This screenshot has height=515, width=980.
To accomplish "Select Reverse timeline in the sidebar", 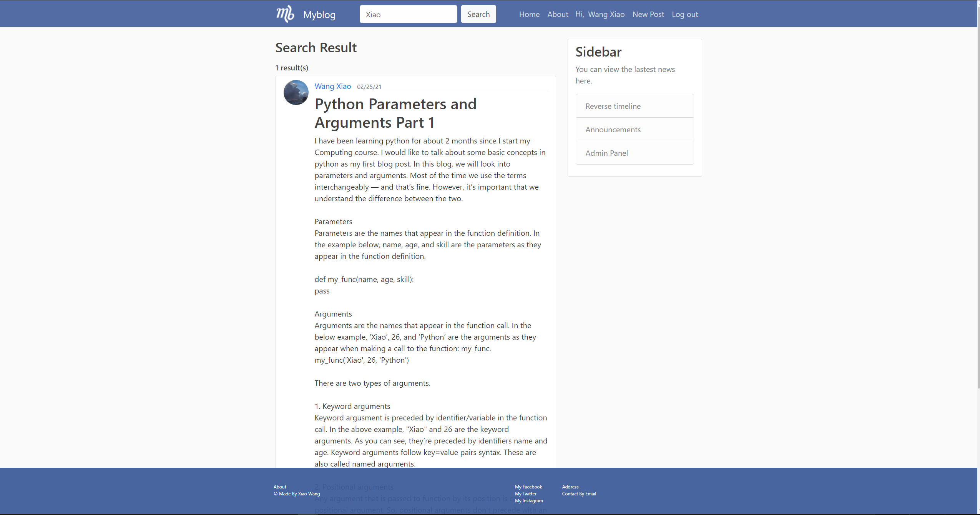I will click(613, 106).
